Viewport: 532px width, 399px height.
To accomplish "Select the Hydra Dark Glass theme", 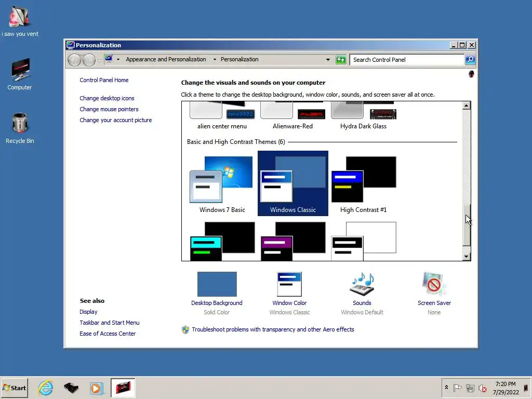I will point(363,116).
